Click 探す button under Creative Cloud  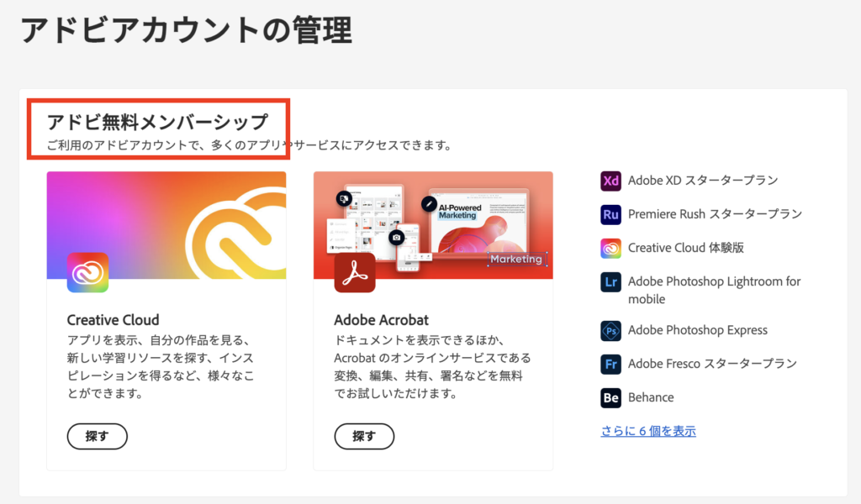coord(98,437)
